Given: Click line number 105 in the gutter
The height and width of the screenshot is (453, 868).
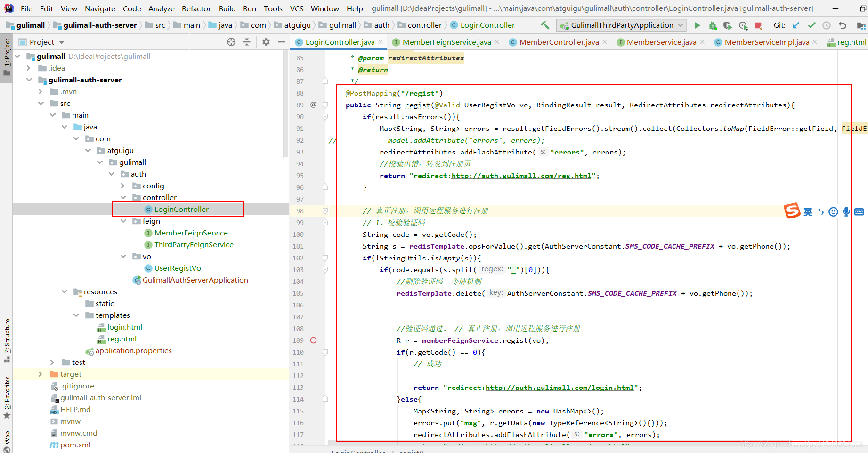Looking at the screenshot, I should (298, 293).
